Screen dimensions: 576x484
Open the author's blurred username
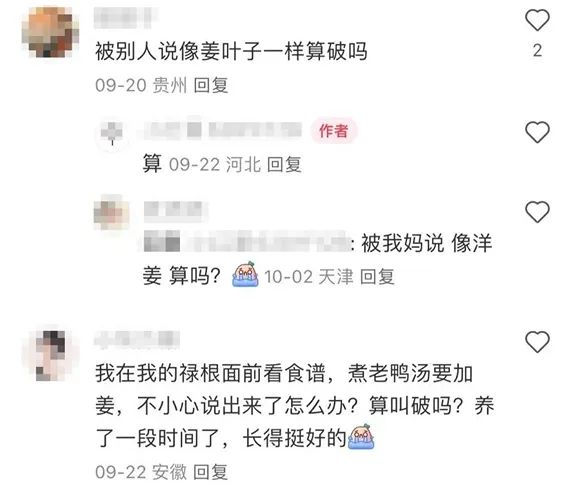point(223,130)
